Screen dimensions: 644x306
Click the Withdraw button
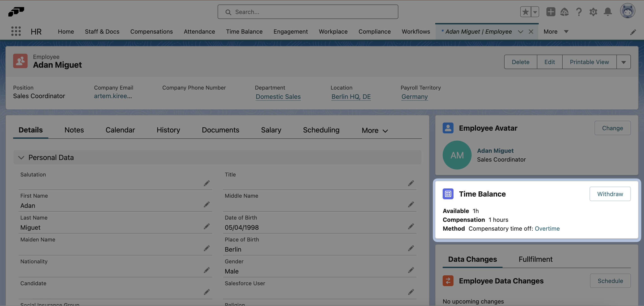(610, 194)
